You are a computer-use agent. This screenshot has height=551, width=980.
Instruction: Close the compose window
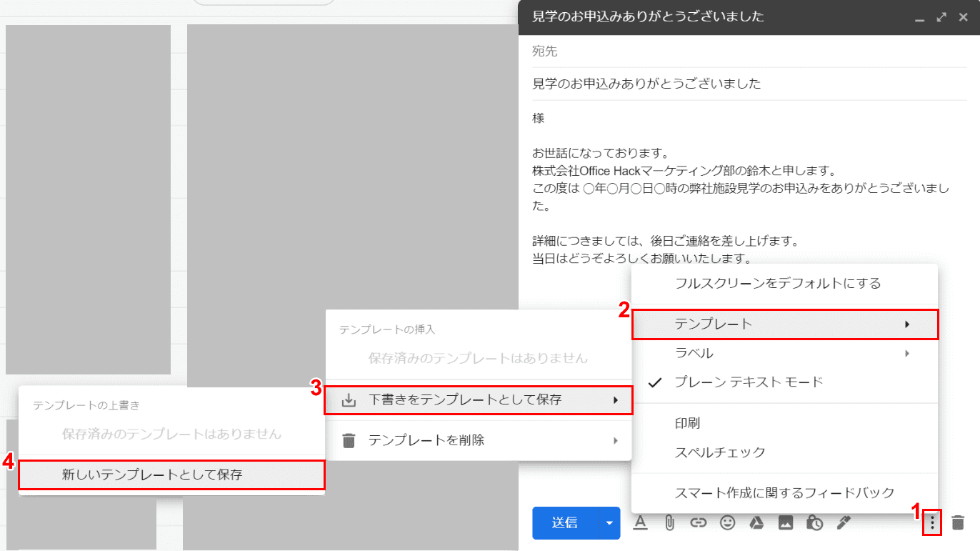pos(963,17)
